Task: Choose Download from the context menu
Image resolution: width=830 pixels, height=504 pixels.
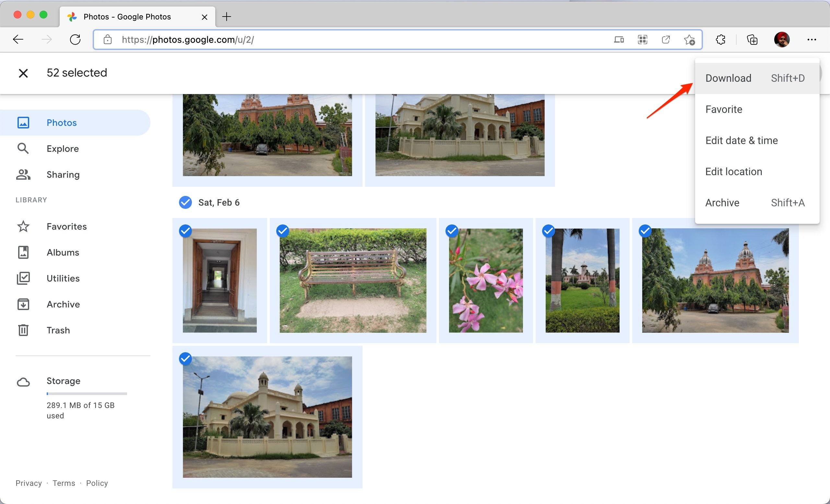Action: pos(728,78)
